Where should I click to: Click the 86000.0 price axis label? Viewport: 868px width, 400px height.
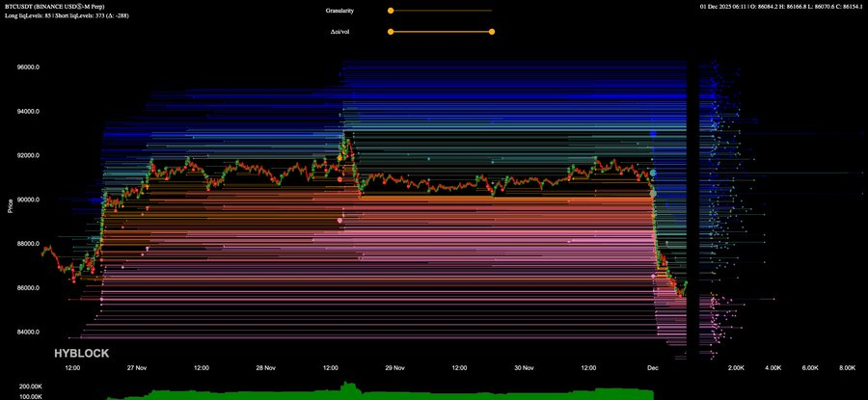click(28, 288)
